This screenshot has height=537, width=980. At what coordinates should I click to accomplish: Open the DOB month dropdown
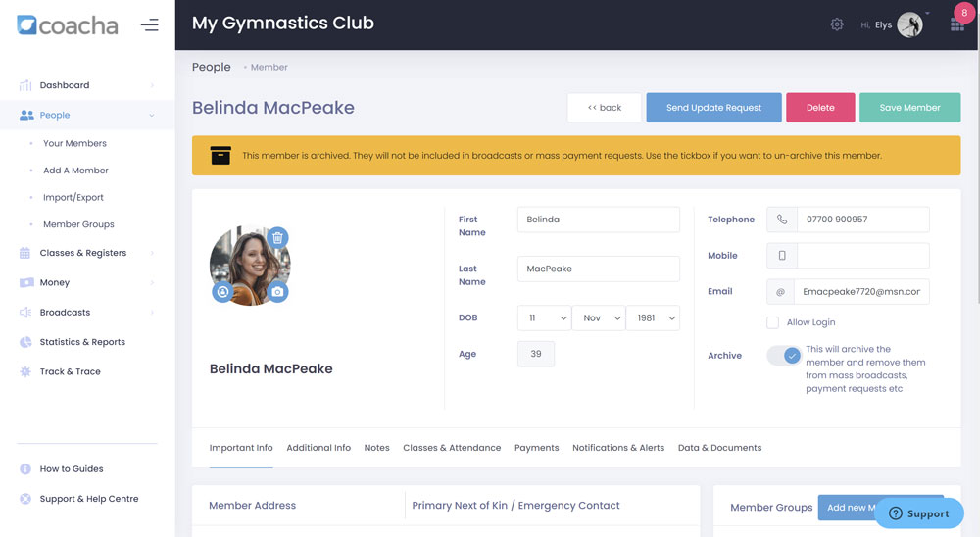tap(598, 318)
